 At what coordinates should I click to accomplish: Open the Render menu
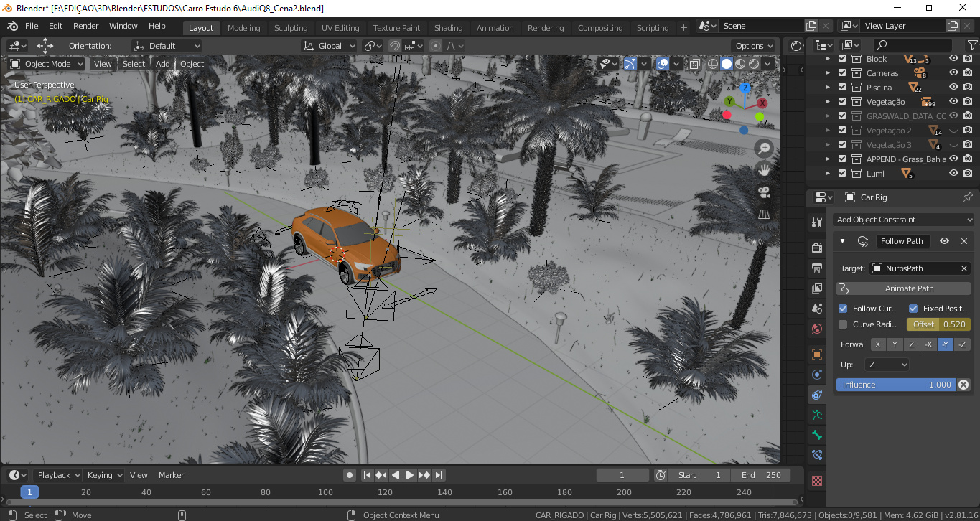(85, 26)
